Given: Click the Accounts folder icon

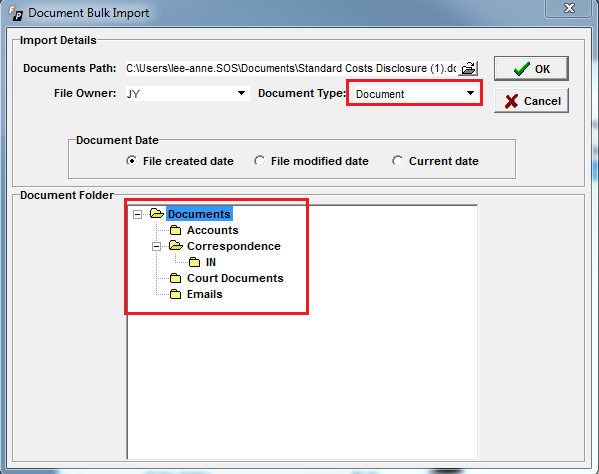Looking at the screenshot, I should point(175,230).
